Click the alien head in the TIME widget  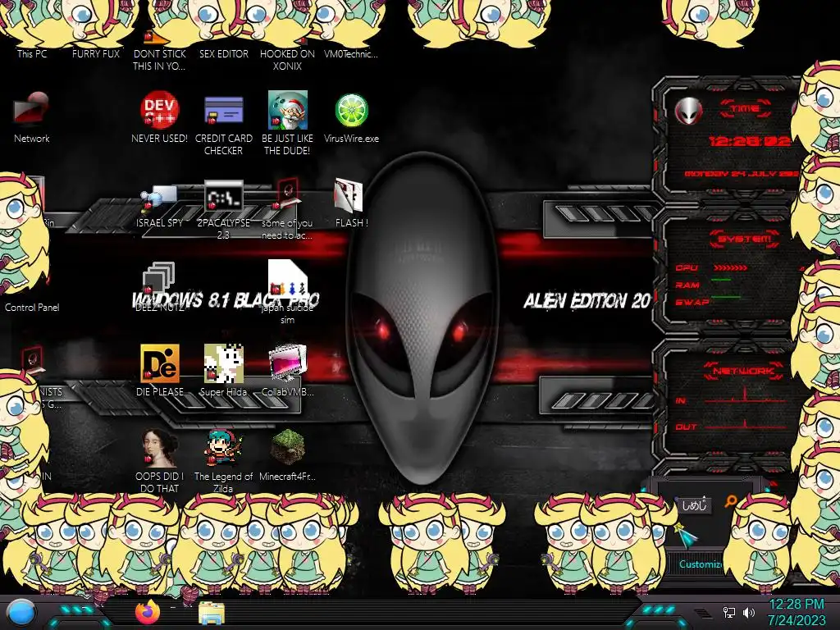pos(688,111)
